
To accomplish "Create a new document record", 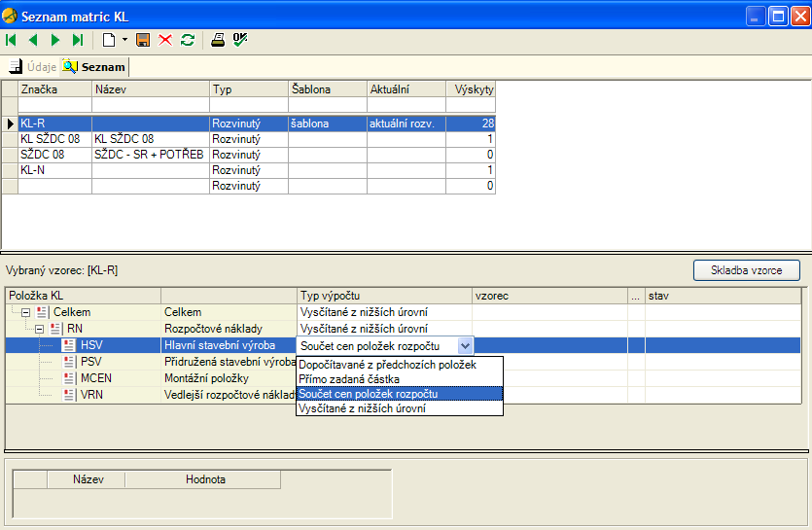I will click(x=109, y=40).
